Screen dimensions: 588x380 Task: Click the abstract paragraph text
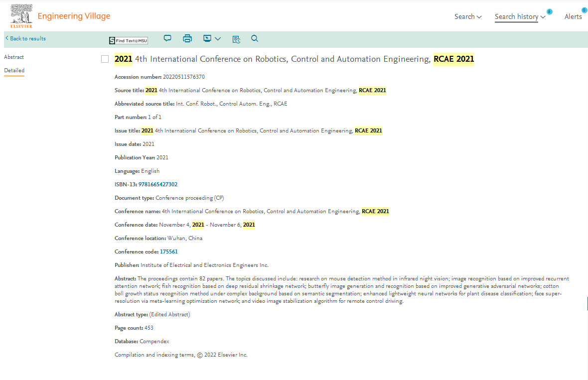point(342,290)
